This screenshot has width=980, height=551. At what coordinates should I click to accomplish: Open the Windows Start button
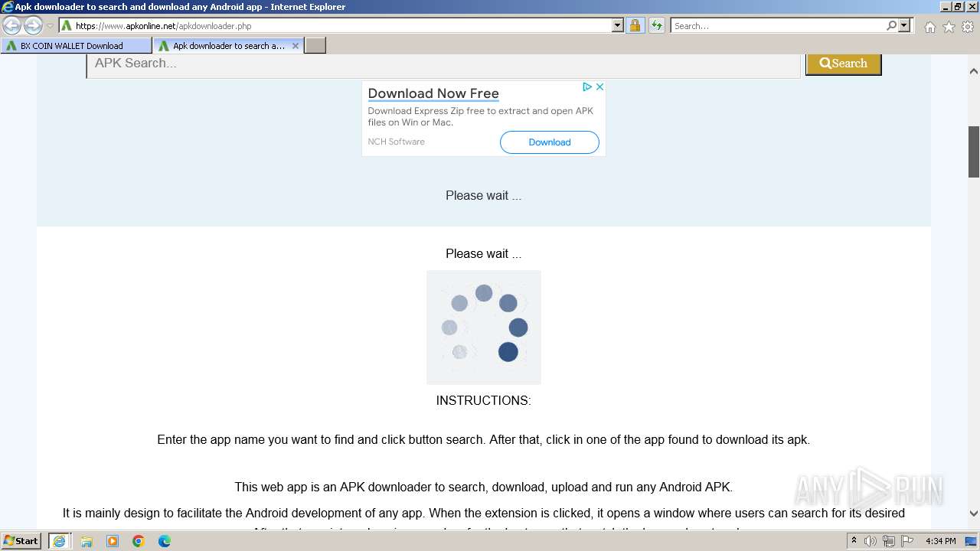21,541
